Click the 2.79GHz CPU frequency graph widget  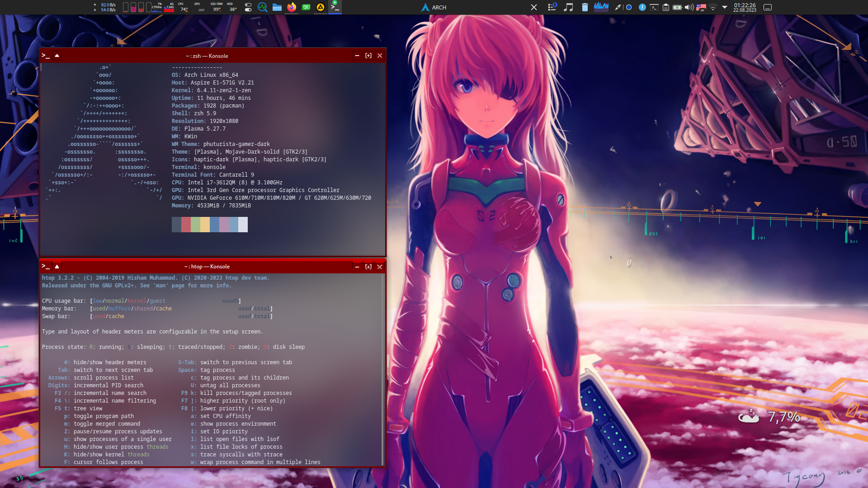tap(156, 7)
